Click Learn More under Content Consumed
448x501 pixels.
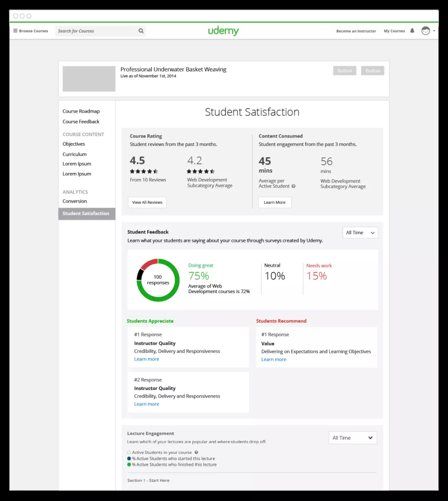click(x=275, y=203)
